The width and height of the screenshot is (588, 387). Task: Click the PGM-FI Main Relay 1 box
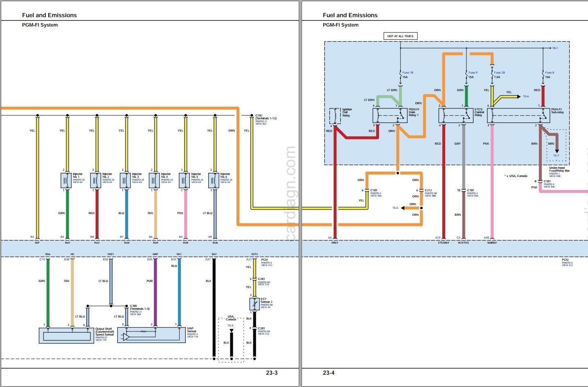(390, 116)
